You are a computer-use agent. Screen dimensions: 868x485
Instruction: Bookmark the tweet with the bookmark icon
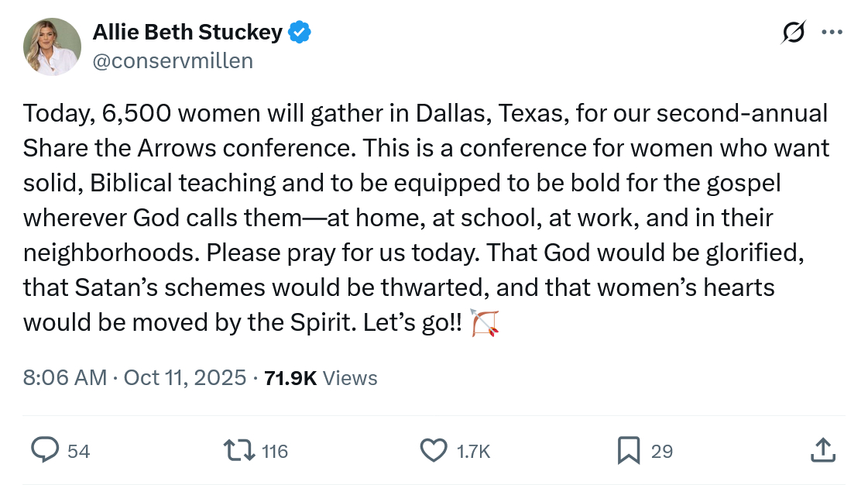pyautogui.click(x=628, y=450)
